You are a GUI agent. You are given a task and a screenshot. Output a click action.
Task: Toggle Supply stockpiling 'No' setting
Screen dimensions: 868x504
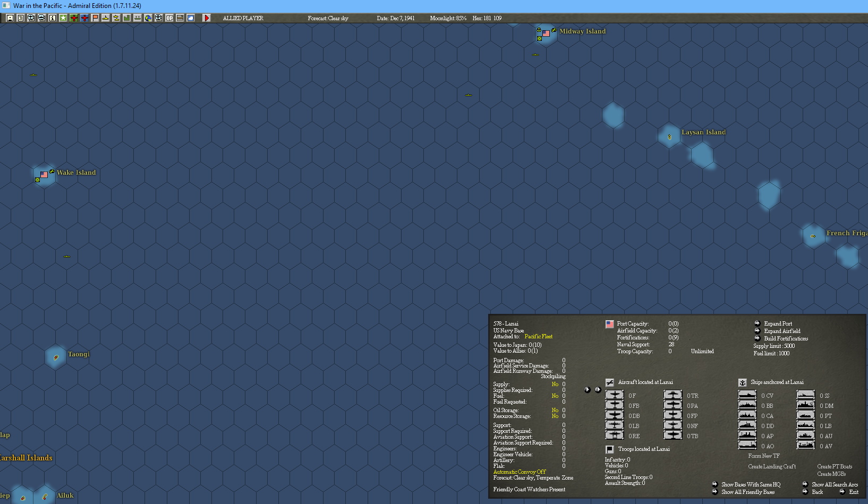[x=555, y=384]
